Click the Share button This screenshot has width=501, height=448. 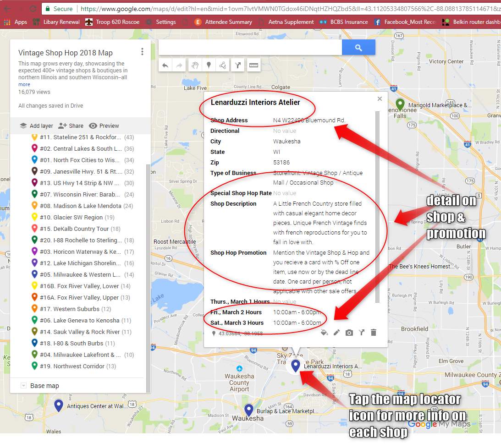click(x=71, y=126)
